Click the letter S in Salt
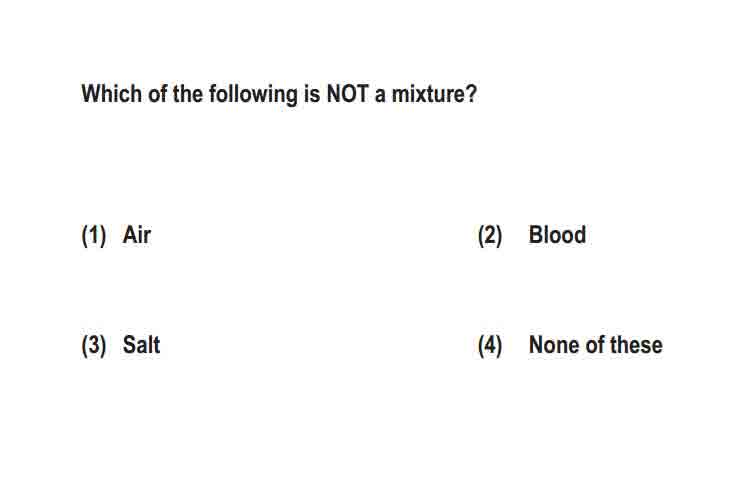750x500 pixels. 130,345
